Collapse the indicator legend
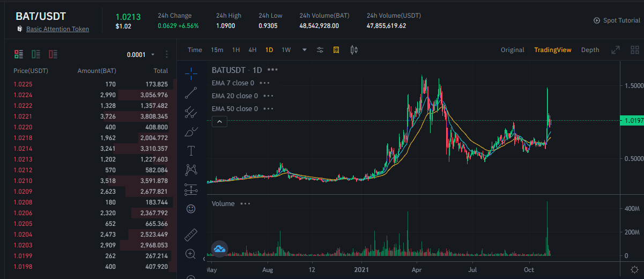Screen dimensions: 644x279 [x=220, y=122]
